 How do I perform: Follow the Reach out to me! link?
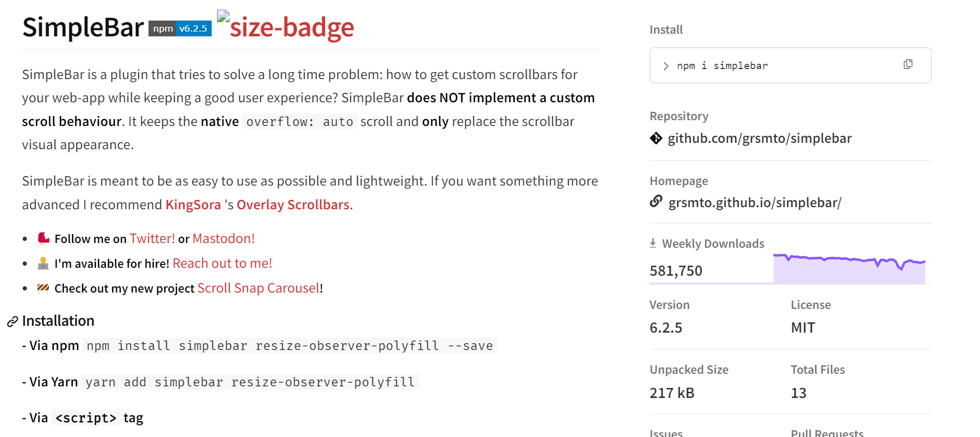coord(222,264)
